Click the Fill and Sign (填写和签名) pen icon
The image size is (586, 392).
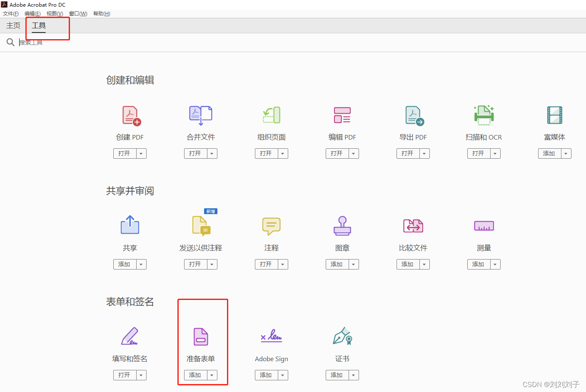[130, 336]
